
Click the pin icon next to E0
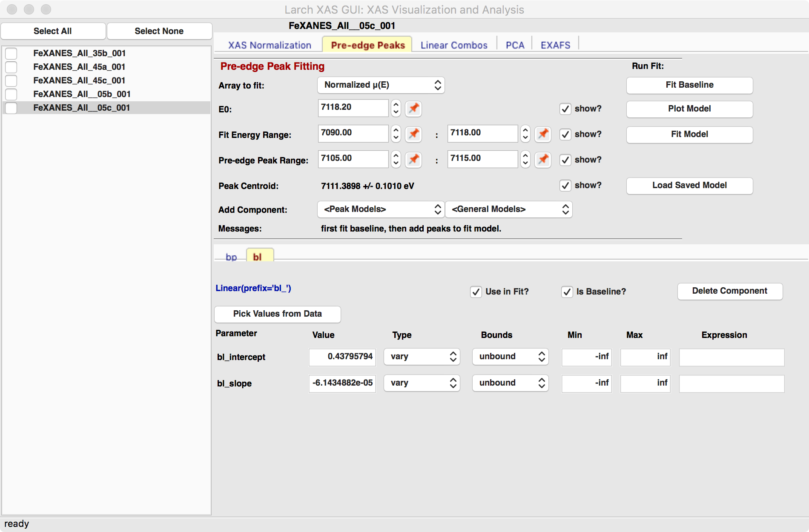(x=413, y=109)
